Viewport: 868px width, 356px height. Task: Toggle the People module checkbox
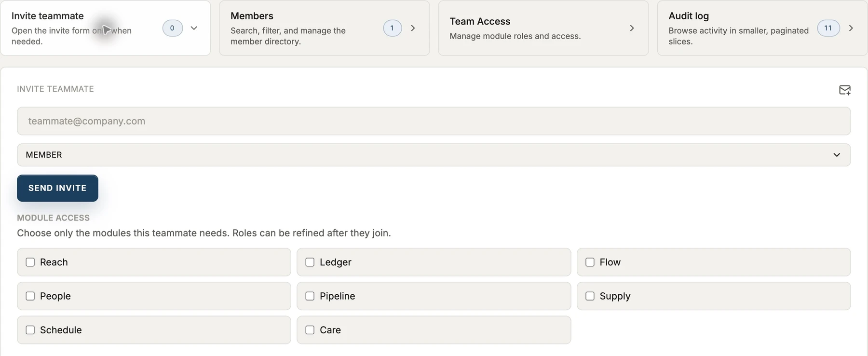tap(30, 296)
